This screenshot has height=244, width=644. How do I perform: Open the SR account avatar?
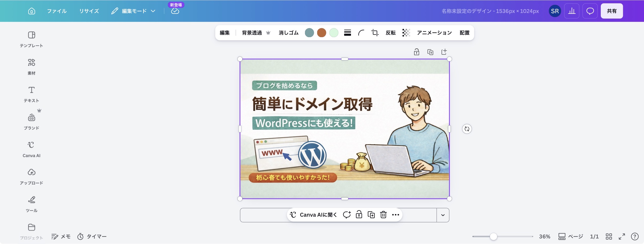(x=555, y=11)
